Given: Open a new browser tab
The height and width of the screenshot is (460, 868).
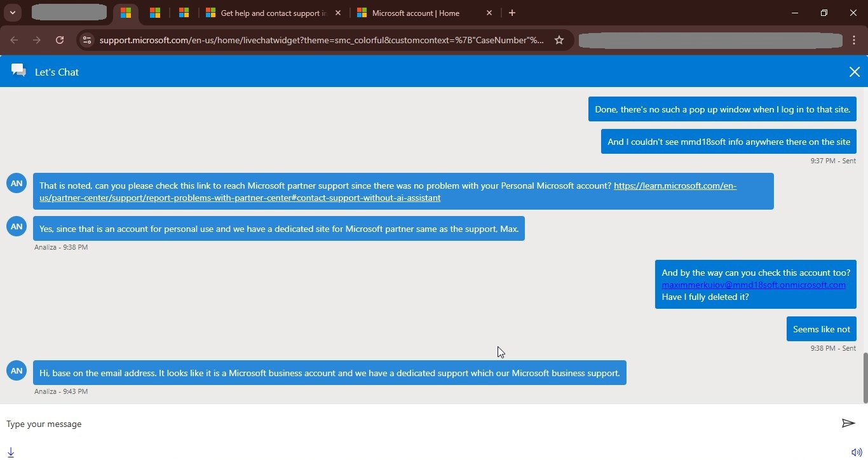Looking at the screenshot, I should point(512,13).
